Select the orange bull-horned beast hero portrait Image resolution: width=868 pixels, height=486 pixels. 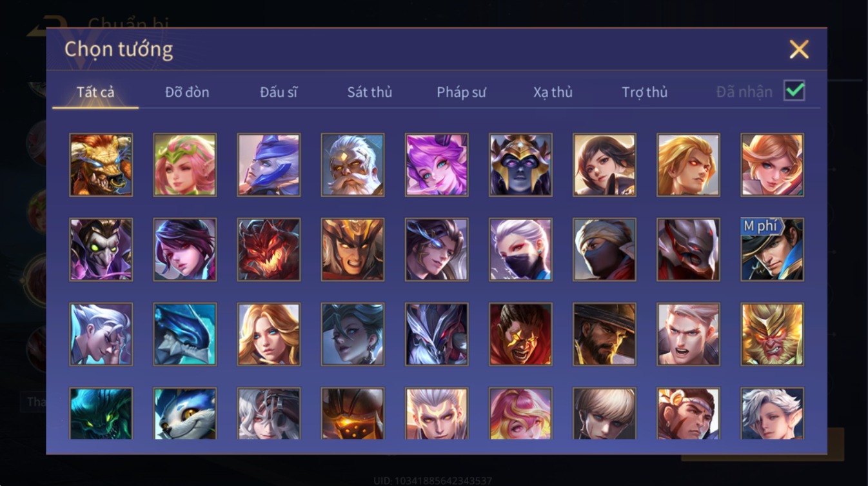pyautogui.click(x=101, y=165)
